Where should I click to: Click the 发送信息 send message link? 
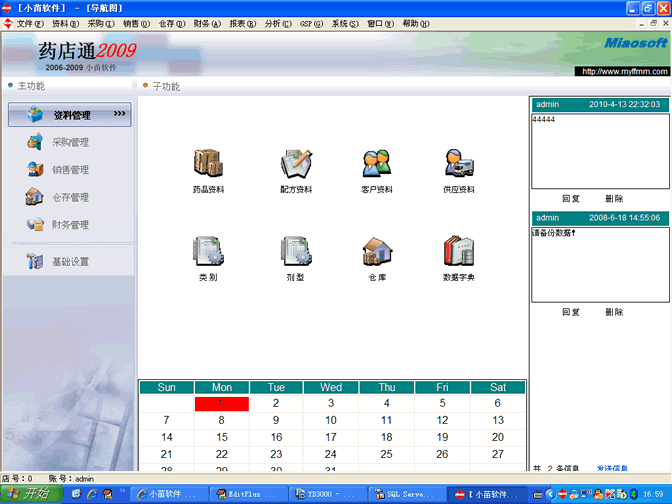612,468
